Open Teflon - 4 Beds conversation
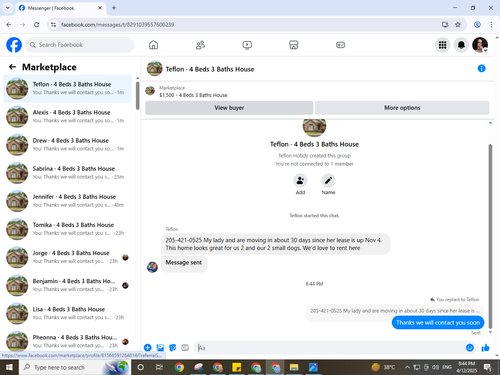 pyautogui.click(x=67, y=88)
